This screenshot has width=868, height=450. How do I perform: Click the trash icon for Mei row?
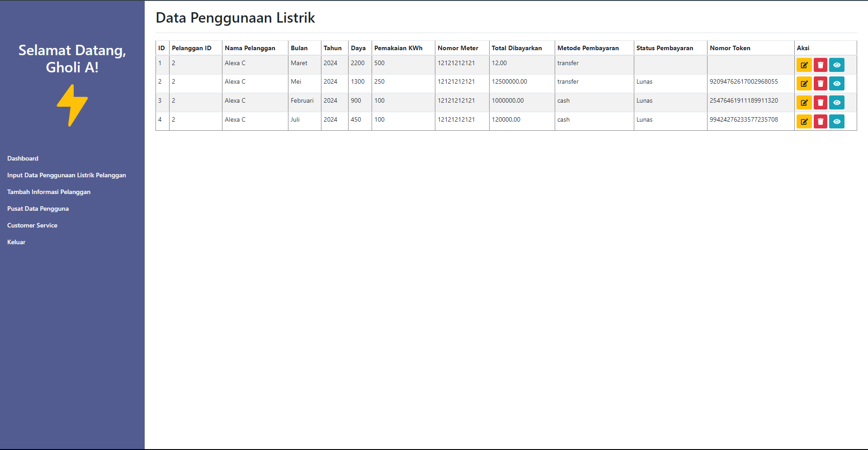(x=820, y=84)
